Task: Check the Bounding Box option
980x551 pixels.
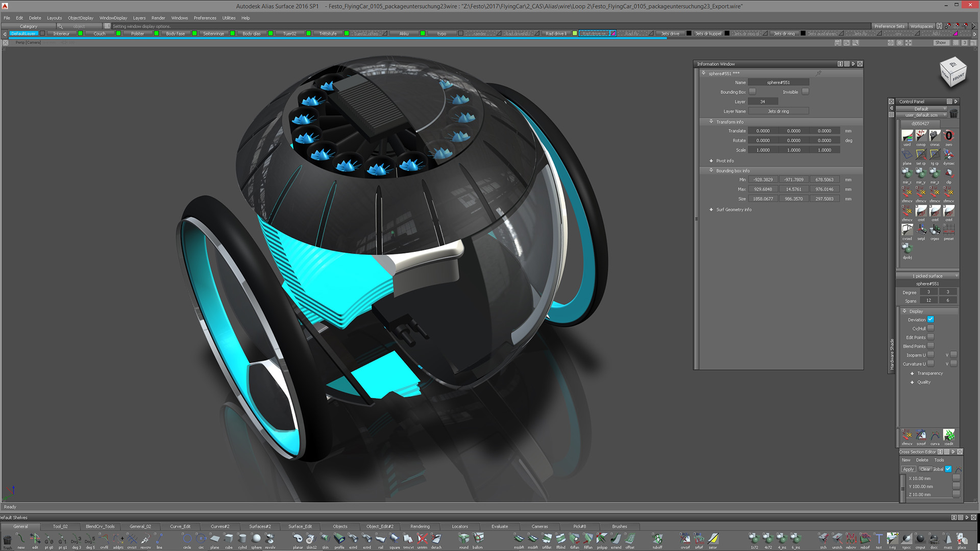Action: [x=752, y=92]
